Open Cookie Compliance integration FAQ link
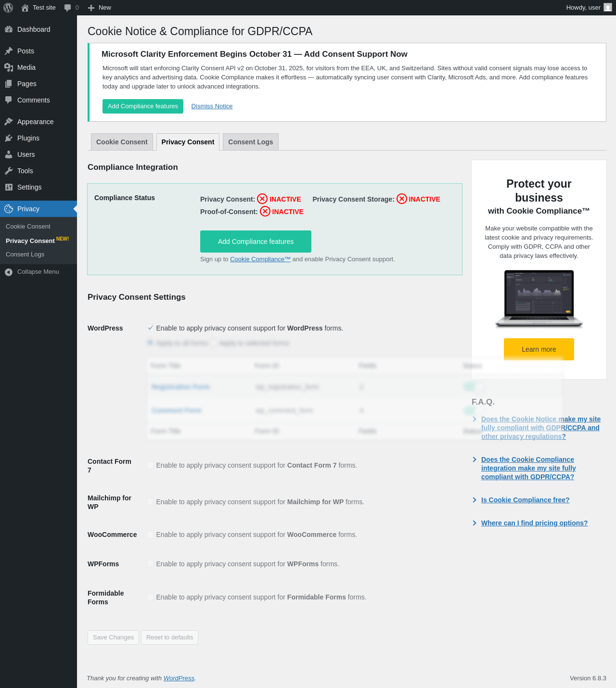 click(x=528, y=468)
